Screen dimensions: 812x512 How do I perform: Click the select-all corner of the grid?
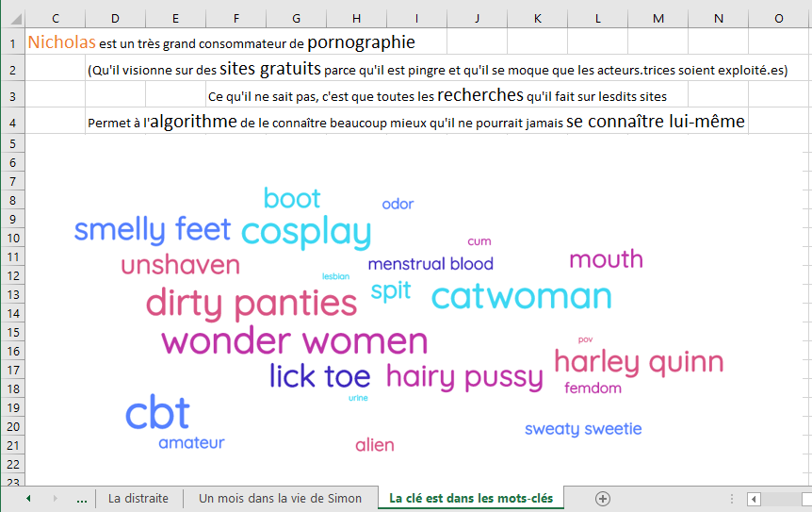pyautogui.click(x=12, y=18)
